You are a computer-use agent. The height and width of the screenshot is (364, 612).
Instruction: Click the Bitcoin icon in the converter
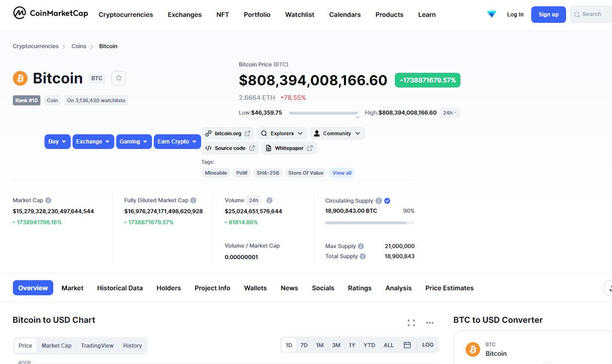[x=473, y=350]
